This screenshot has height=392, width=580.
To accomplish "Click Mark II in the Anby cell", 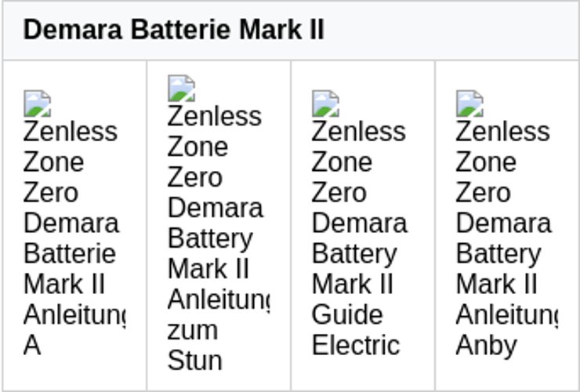I will click(497, 284).
